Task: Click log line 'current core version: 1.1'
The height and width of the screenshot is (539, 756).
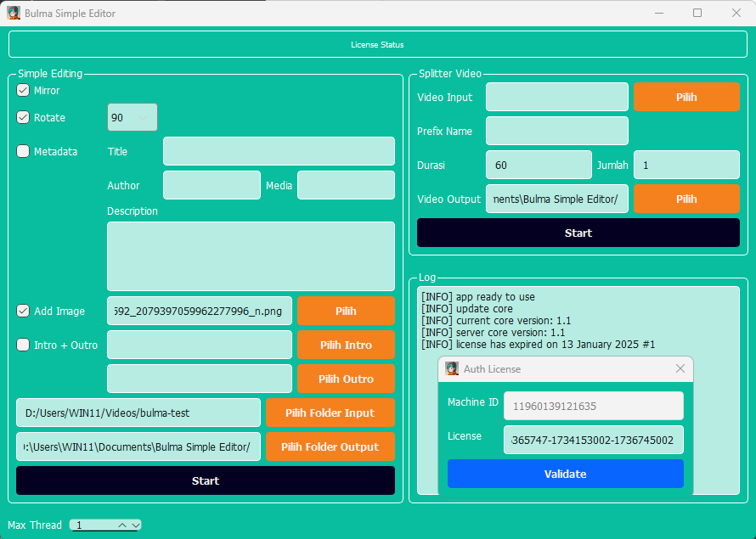Action: tap(496, 320)
